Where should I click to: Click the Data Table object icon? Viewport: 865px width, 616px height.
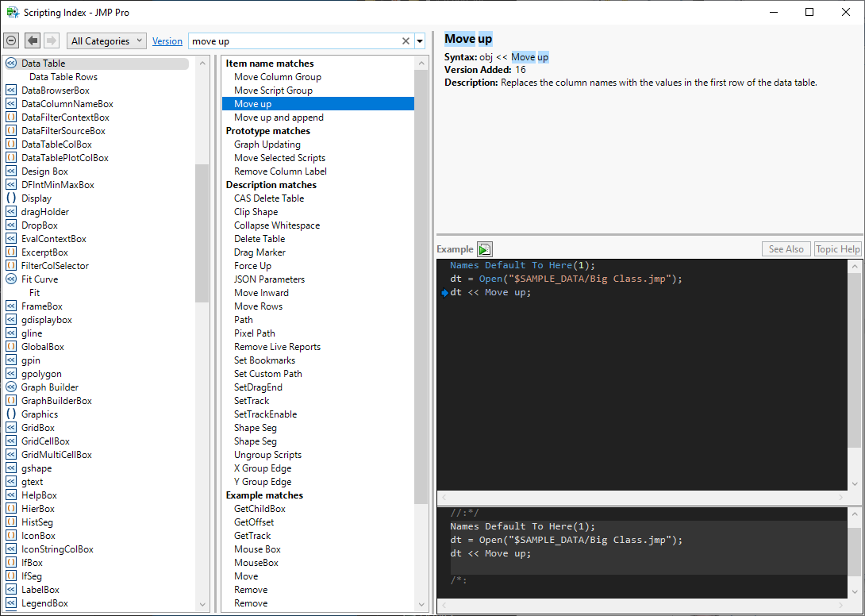pyautogui.click(x=11, y=64)
